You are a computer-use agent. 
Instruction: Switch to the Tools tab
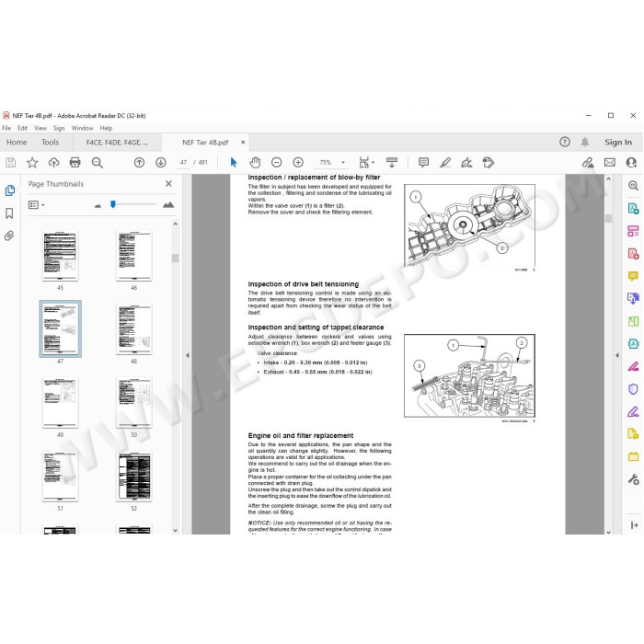pos(50,142)
